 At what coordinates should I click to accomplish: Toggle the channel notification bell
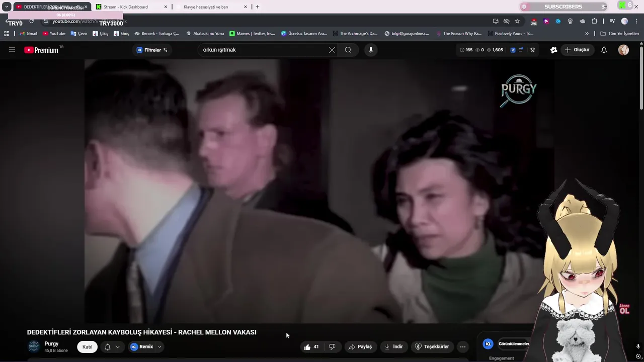[x=108, y=347]
